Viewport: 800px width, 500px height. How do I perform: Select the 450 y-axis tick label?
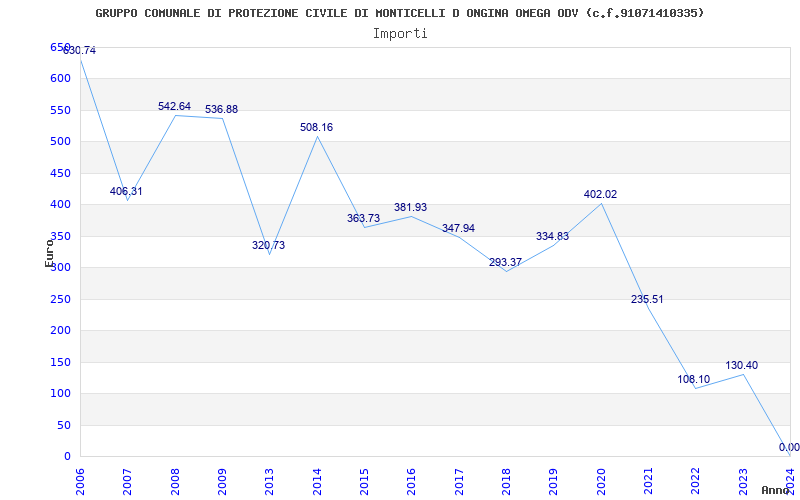[x=59, y=173]
